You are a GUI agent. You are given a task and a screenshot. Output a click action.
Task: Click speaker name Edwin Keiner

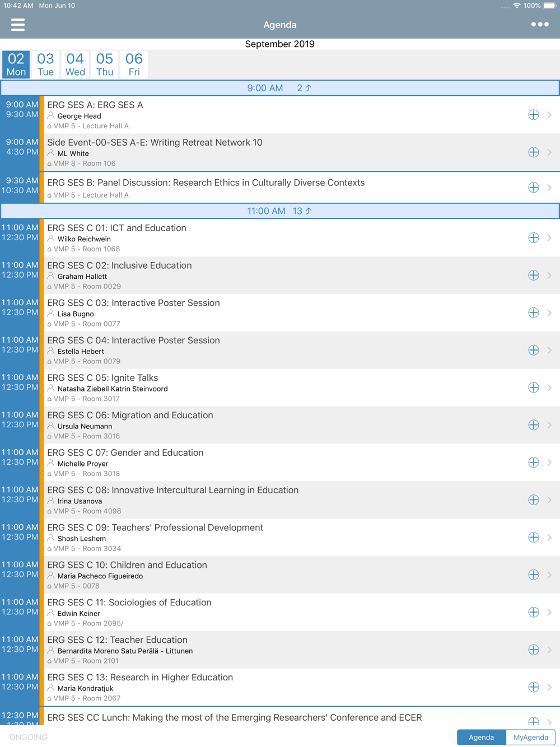click(79, 614)
